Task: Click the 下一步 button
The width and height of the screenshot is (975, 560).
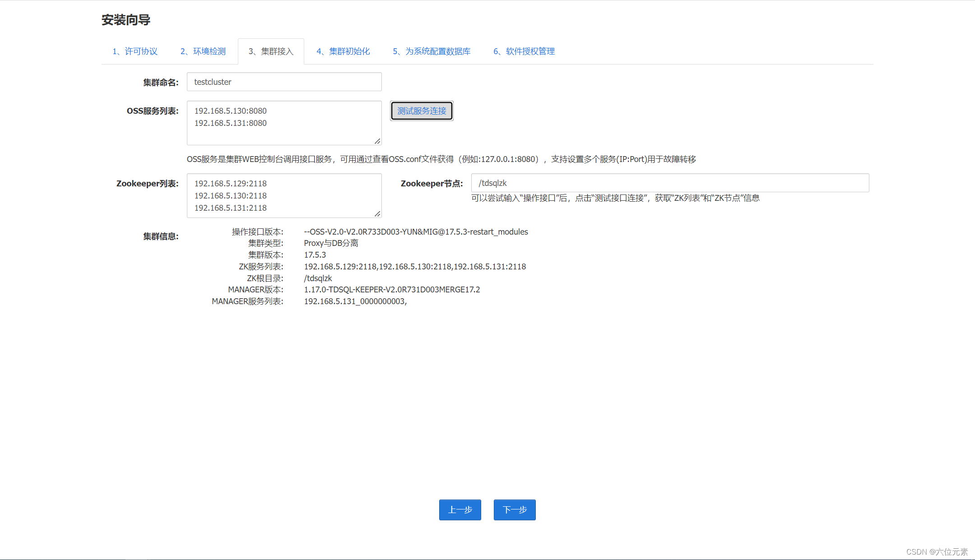Action: [515, 510]
